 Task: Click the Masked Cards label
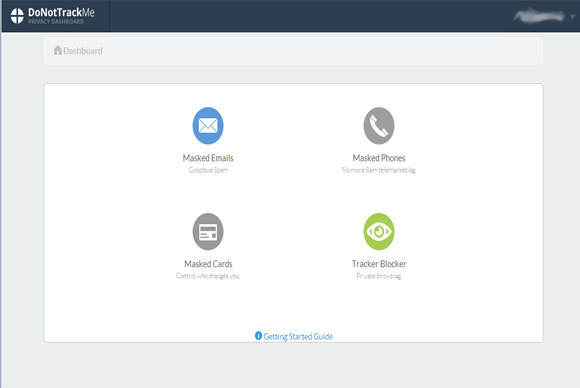(x=208, y=264)
